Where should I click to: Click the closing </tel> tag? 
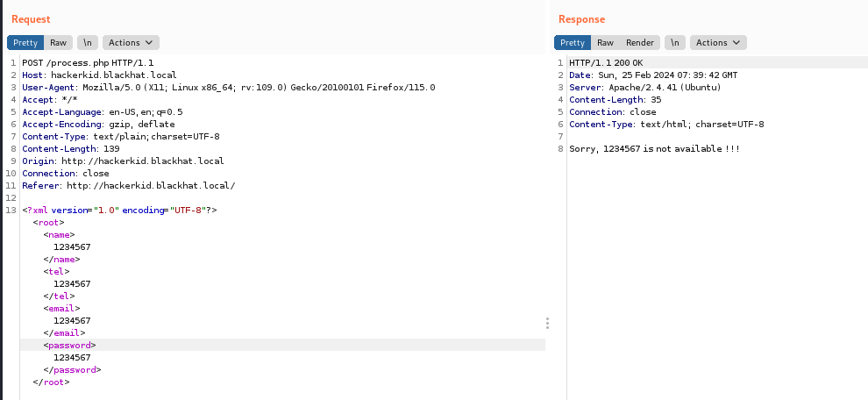[x=59, y=296]
